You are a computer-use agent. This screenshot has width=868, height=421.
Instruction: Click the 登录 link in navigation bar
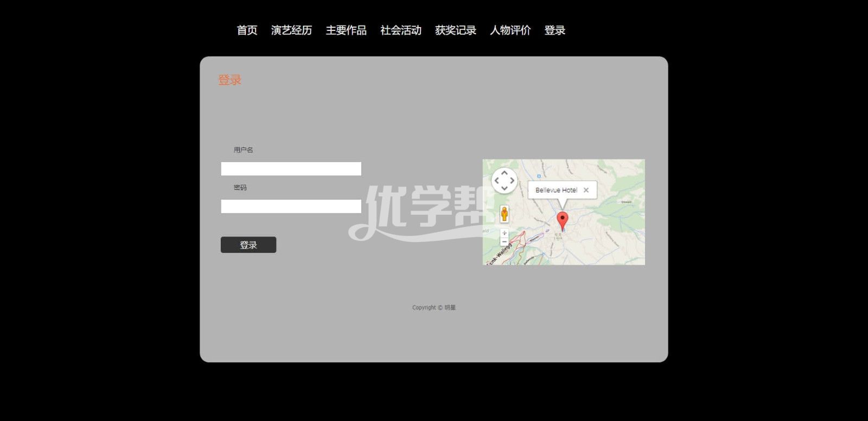coord(555,30)
